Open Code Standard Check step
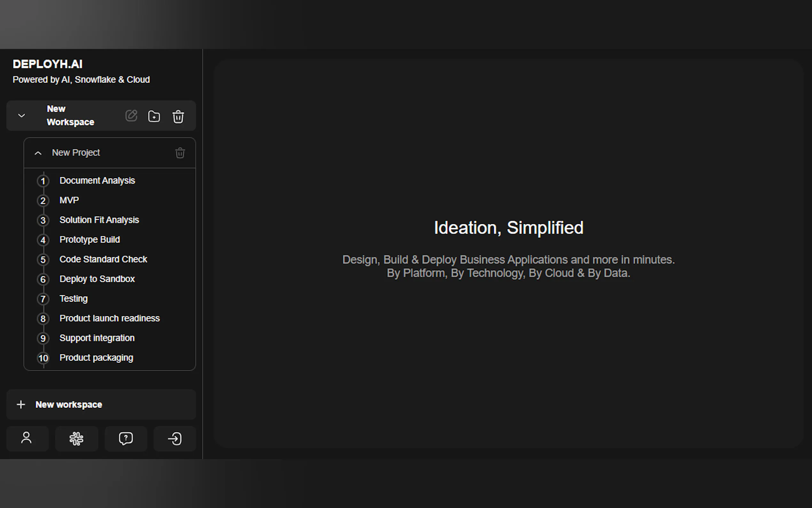812x508 pixels. pyautogui.click(x=103, y=259)
